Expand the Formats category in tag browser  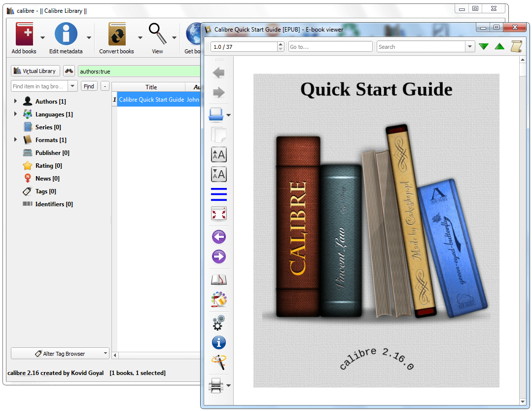tap(15, 140)
